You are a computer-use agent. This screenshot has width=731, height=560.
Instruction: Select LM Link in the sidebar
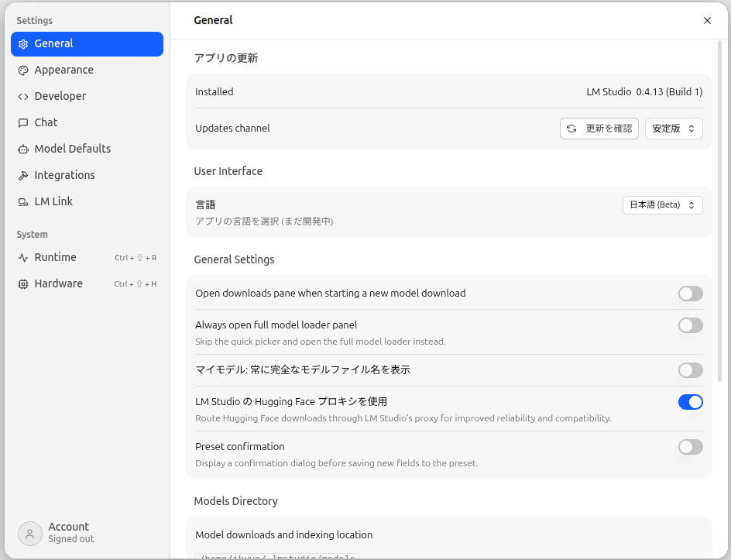tap(87, 201)
